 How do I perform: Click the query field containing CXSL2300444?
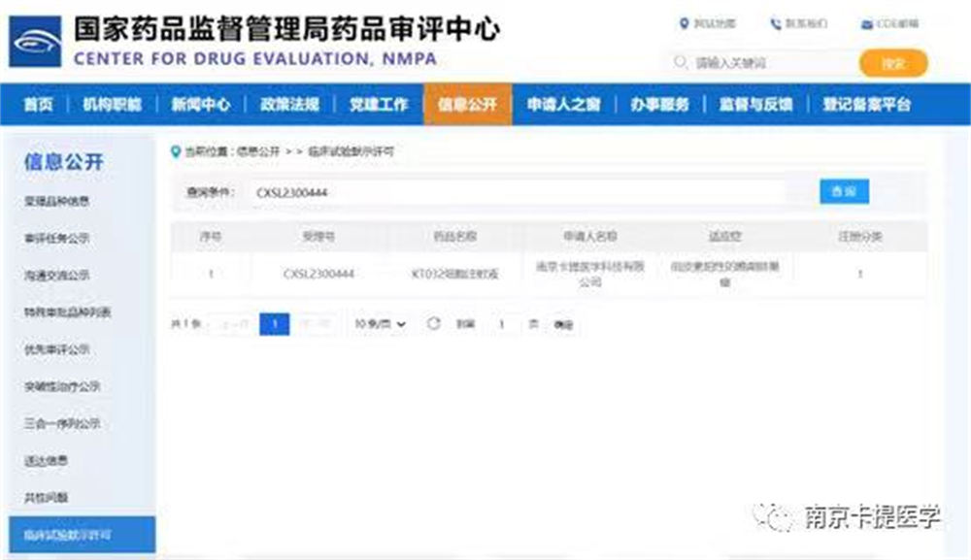[518, 192]
